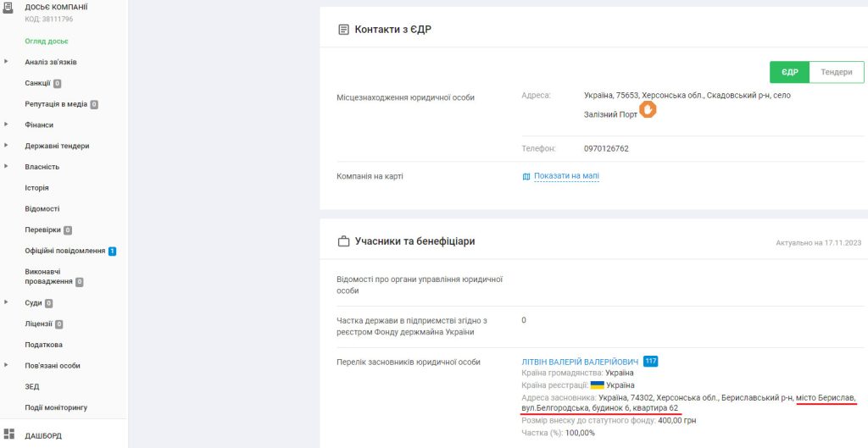Screen dimensions: 868x448
Task: Switch to the ЄДР toggle option
Action: coord(789,72)
